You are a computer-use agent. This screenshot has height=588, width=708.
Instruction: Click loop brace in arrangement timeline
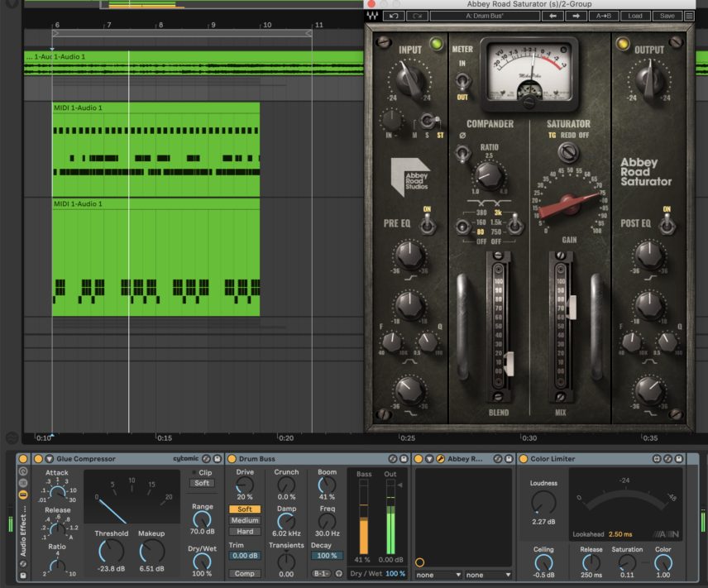tap(182, 33)
